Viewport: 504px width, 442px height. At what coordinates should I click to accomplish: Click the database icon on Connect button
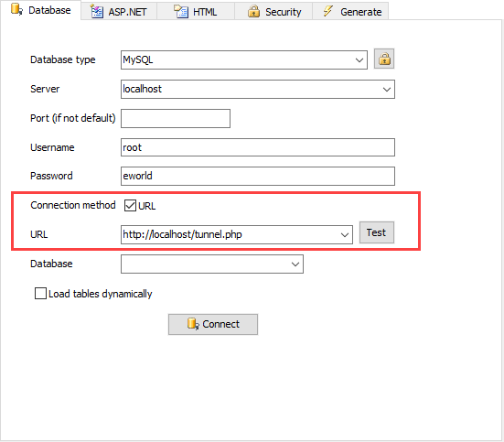[193, 324]
